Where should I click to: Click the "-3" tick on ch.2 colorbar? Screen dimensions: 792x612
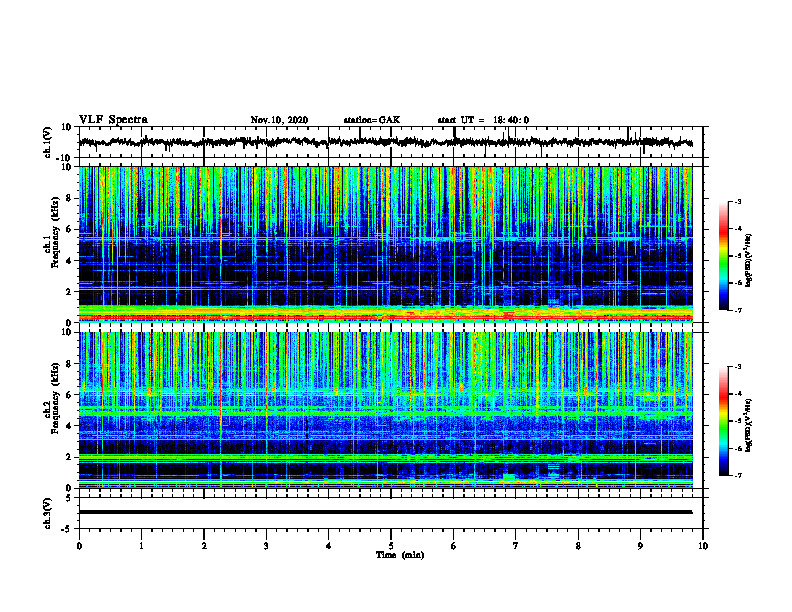(x=738, y=367)
